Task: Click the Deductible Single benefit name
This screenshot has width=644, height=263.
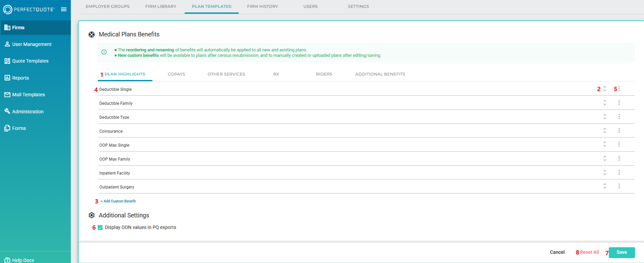Action: click(x=115, y=89)
